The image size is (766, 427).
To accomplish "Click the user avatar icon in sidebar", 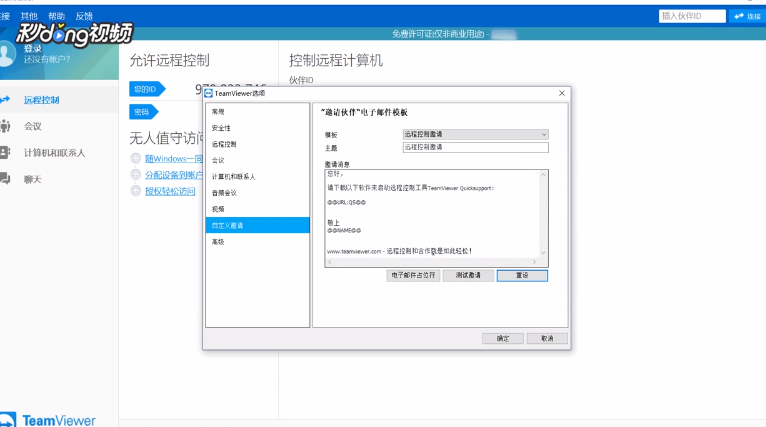I will (6, 54).
